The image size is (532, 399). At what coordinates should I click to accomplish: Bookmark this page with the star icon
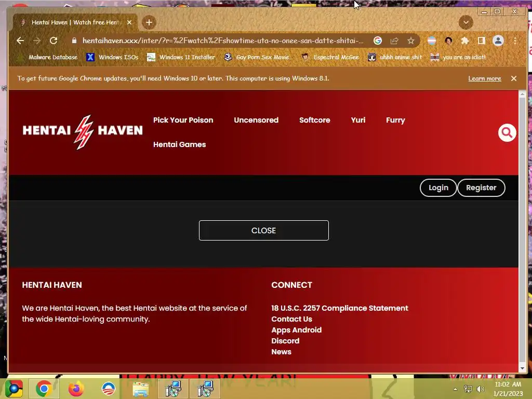pos(411,41)
